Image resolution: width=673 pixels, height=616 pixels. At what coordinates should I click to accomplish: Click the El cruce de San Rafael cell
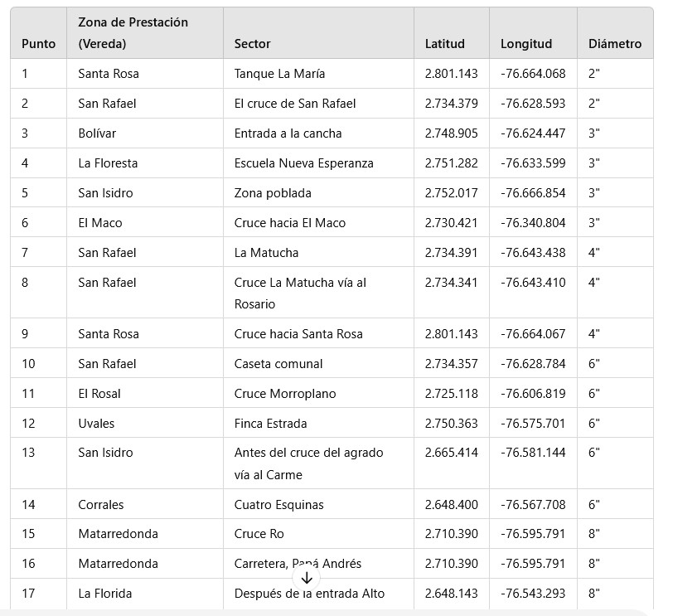point(295,104)
